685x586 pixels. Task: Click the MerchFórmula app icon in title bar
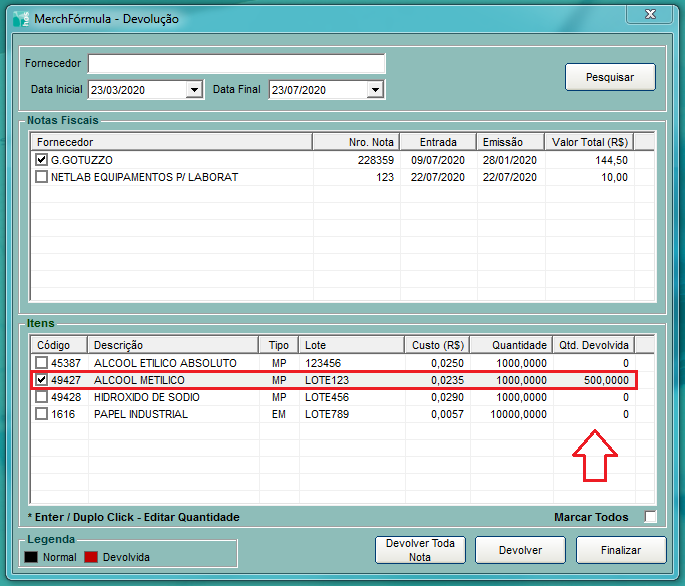(x=20, y=18)
